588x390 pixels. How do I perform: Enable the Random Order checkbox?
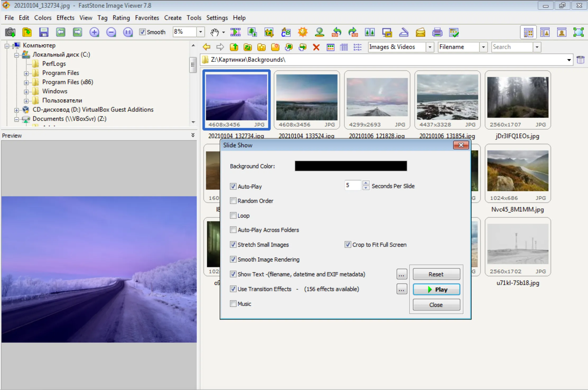coord(233,201)
